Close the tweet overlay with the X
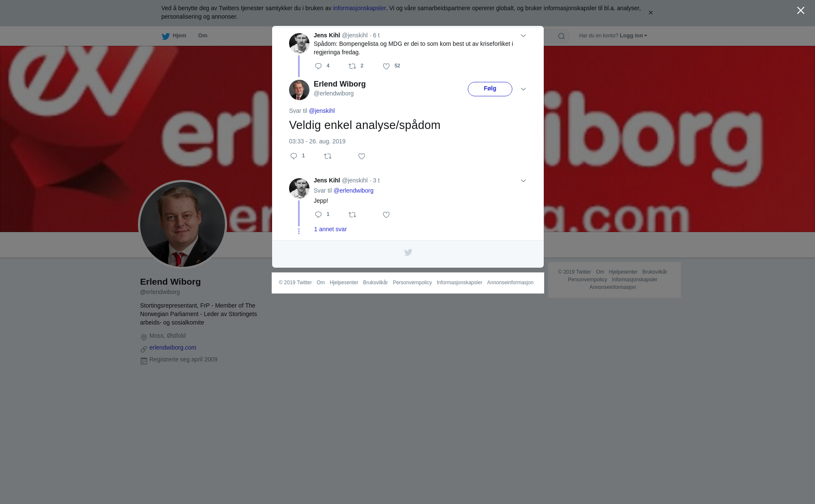The width and height of the screenshot is (815, 504). tap(801, 11)
